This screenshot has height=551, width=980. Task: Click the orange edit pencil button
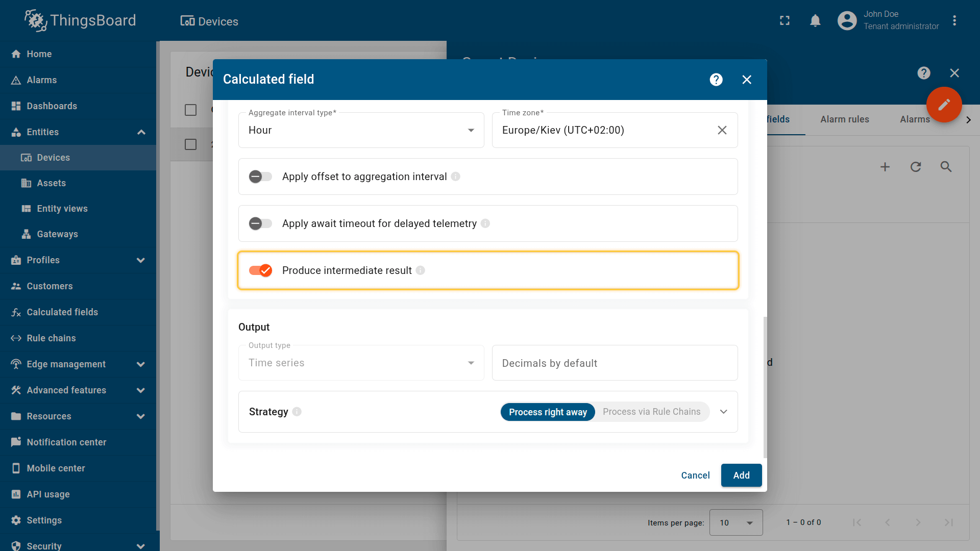tap(944, 105)
